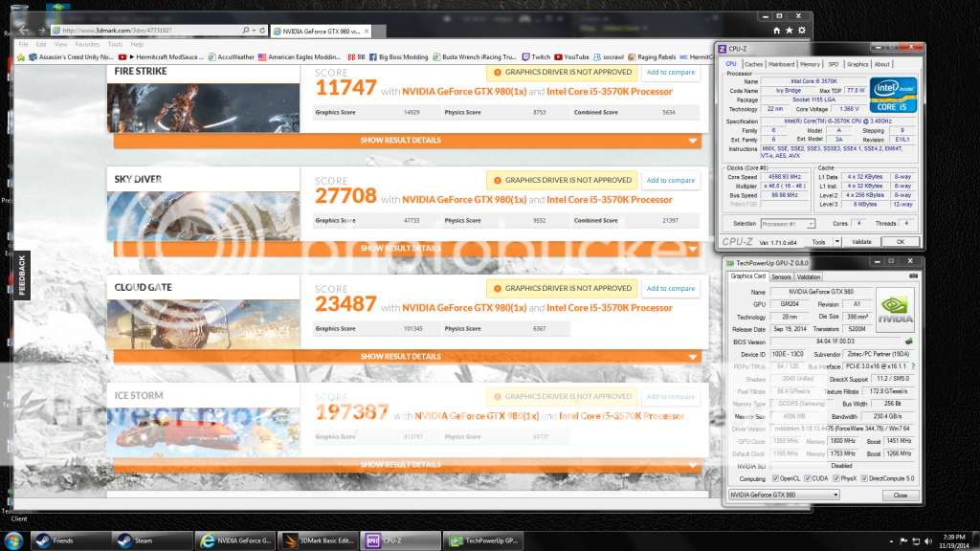
Task: Open the socrawl bookmark
Action: [x=608, y=56]
